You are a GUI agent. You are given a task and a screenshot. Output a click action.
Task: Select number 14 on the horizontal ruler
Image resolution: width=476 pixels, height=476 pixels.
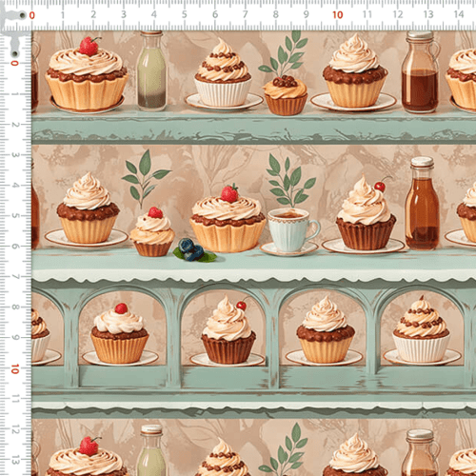click(458, 14)
